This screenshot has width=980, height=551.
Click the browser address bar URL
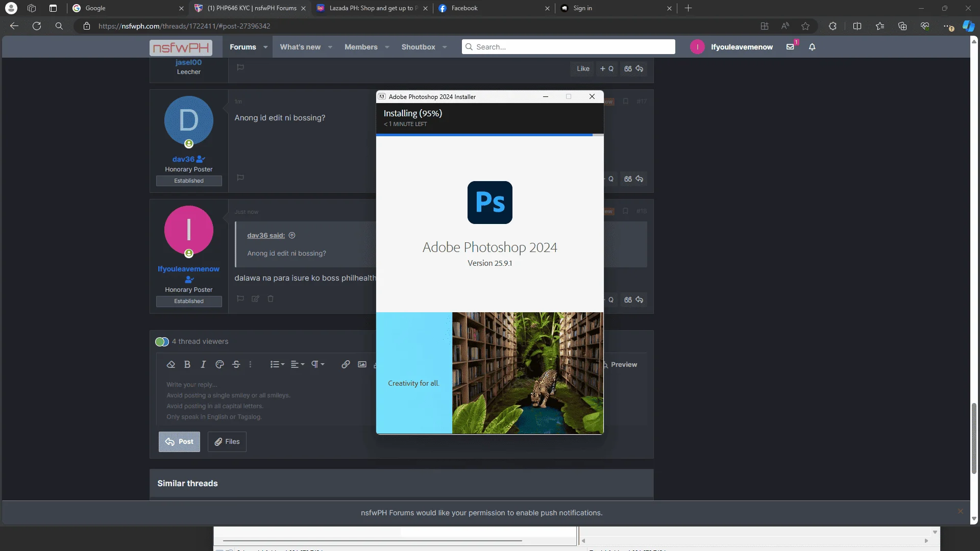click(184, 26)
